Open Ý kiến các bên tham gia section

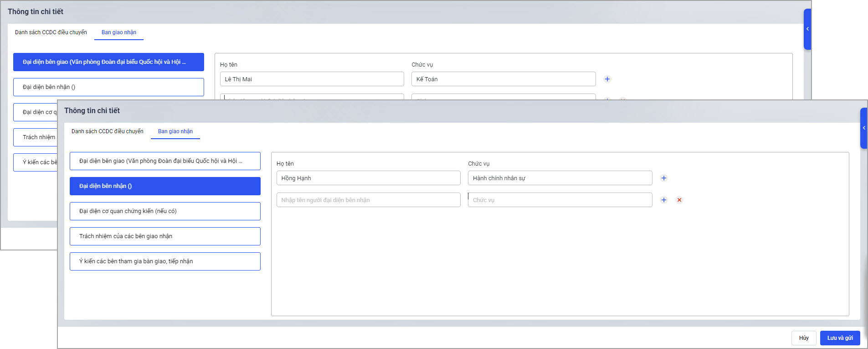click(x=165, y=261)
